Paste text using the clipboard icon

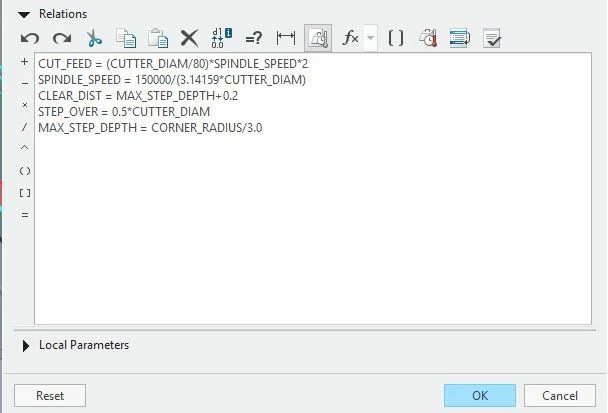point(158,38)
